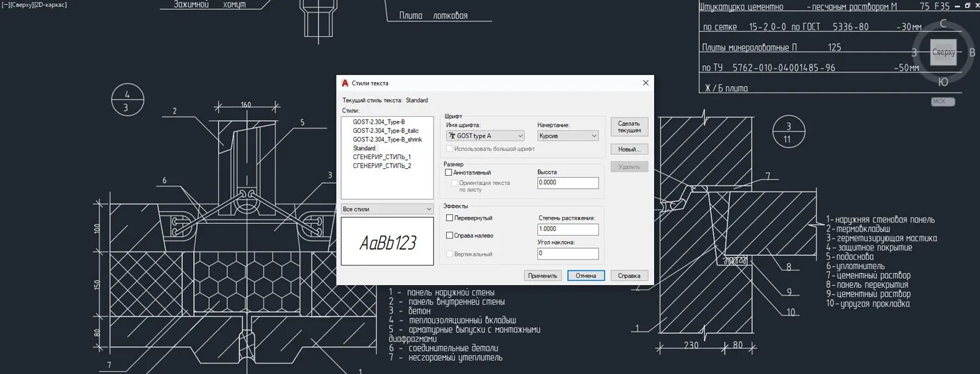
Task: Open the МСК coordinate system dropdown
Action: pyautogui.click(x=943, y=101)
